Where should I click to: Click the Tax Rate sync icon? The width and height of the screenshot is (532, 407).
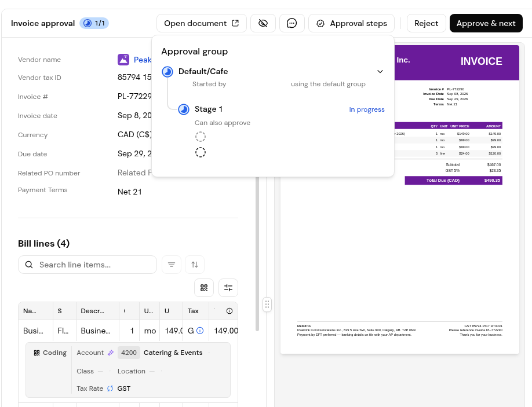point(110,388)
